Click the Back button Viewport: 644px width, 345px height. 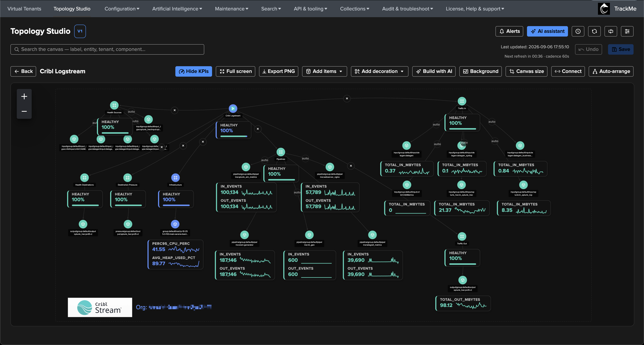click(x=23, y=71)
